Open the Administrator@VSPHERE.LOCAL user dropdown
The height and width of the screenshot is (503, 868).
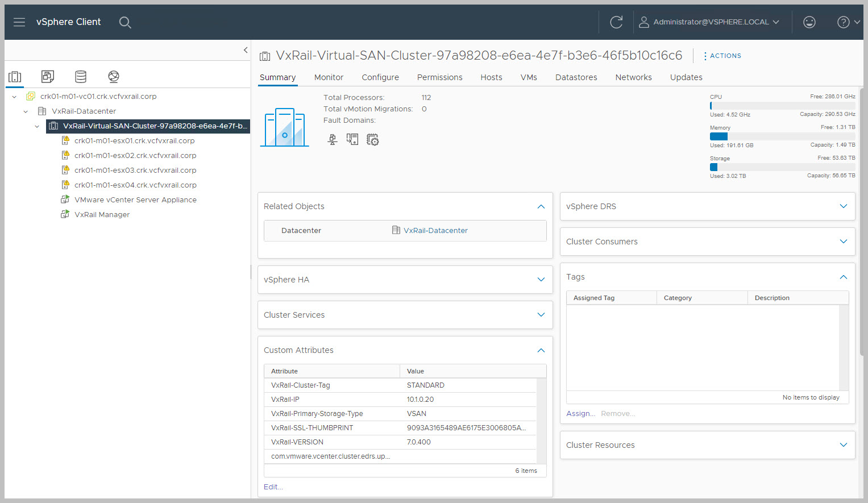(x=709, y=22)
